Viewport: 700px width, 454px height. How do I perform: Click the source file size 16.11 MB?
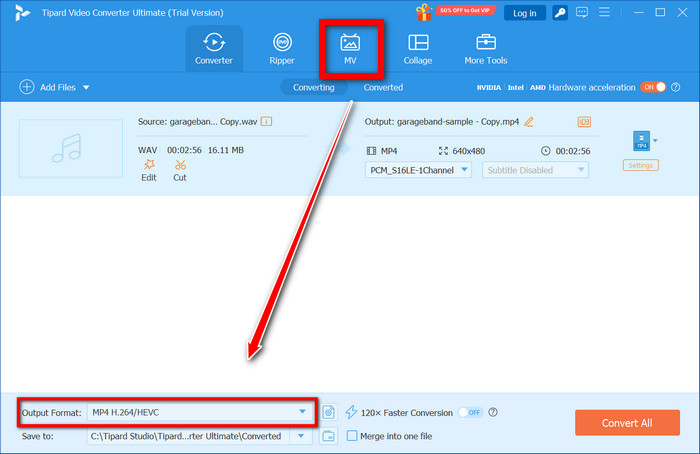226,150
